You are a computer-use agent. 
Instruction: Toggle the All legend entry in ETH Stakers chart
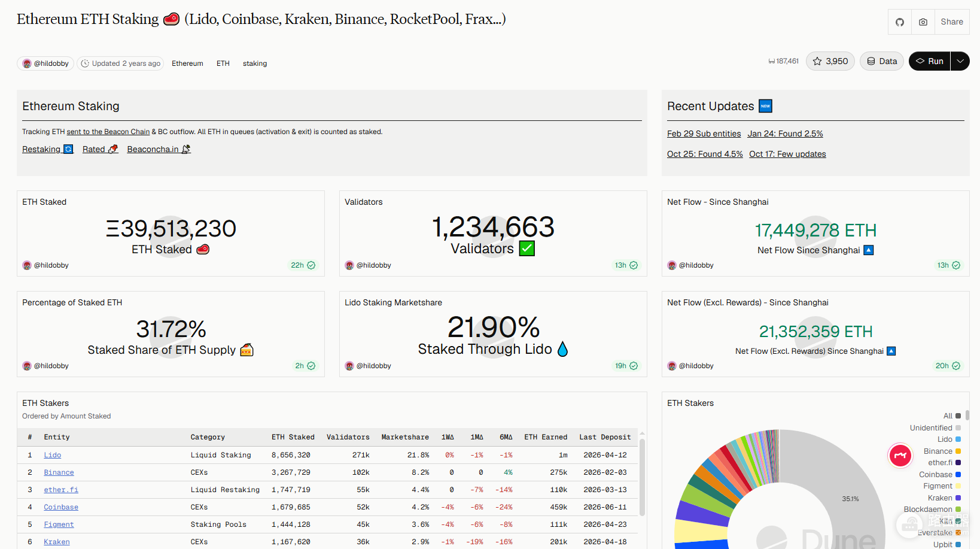[x=952, y=415]
